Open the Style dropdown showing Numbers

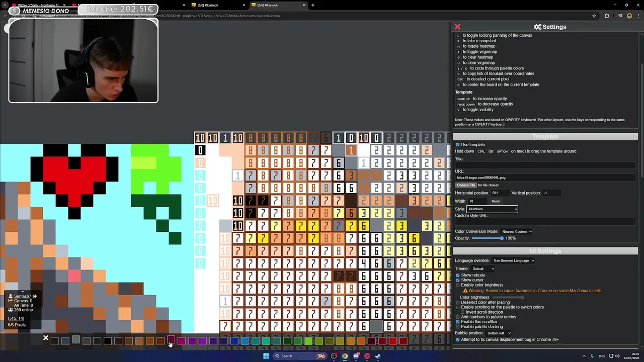tap(492, 209)
